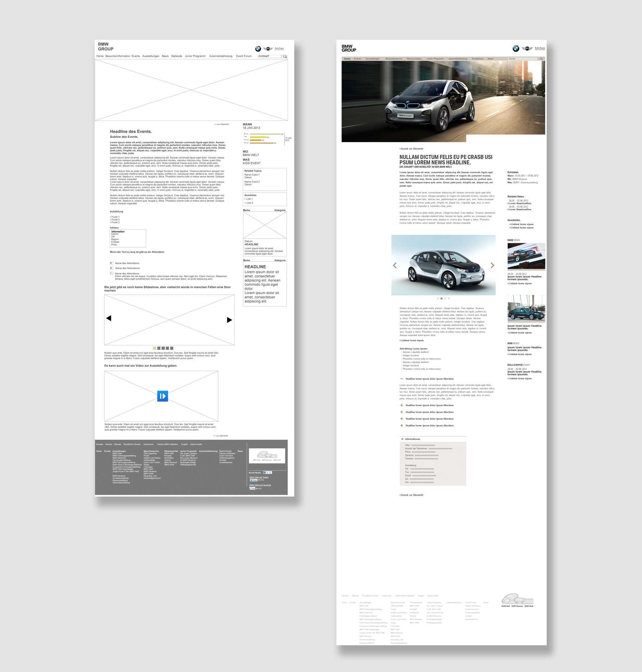Click 'BMW Welt auf Twitter' in the wireframe footer
Viewport: 642px width, 672px height.
tap(259, 478)
